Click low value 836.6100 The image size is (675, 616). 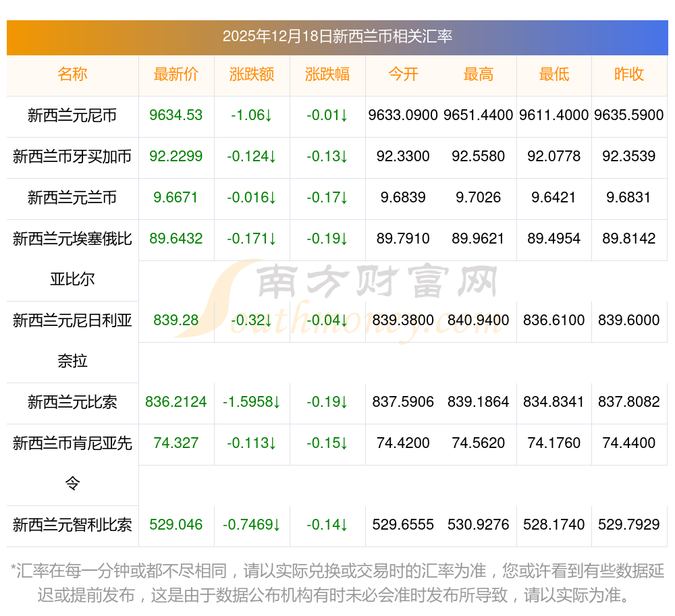pos(554,320)
